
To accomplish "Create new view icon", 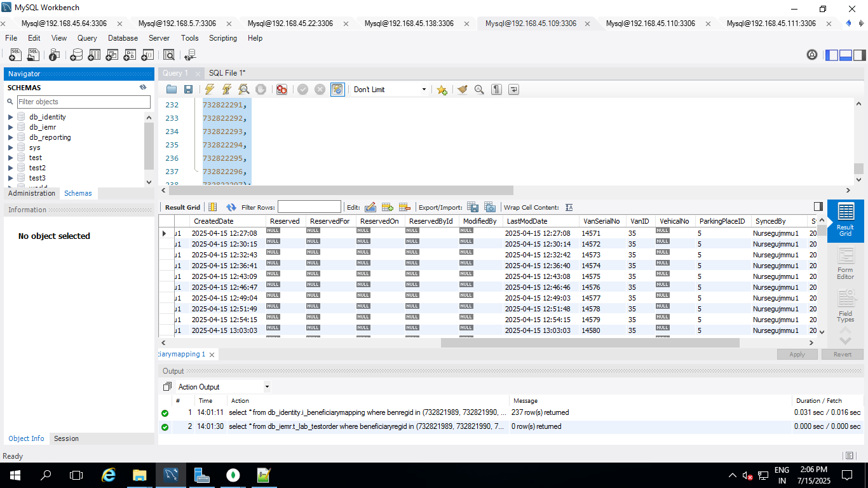I will point(112,55).
